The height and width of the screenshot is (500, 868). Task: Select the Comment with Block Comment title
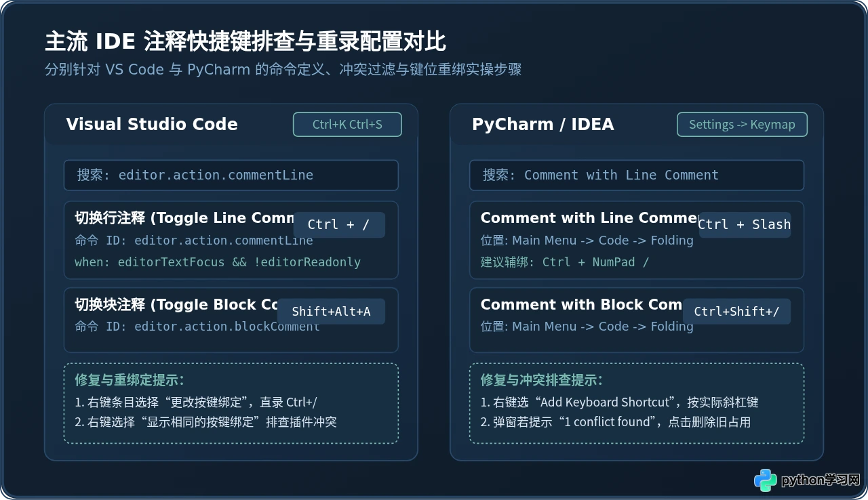click(x=581, y=305)
